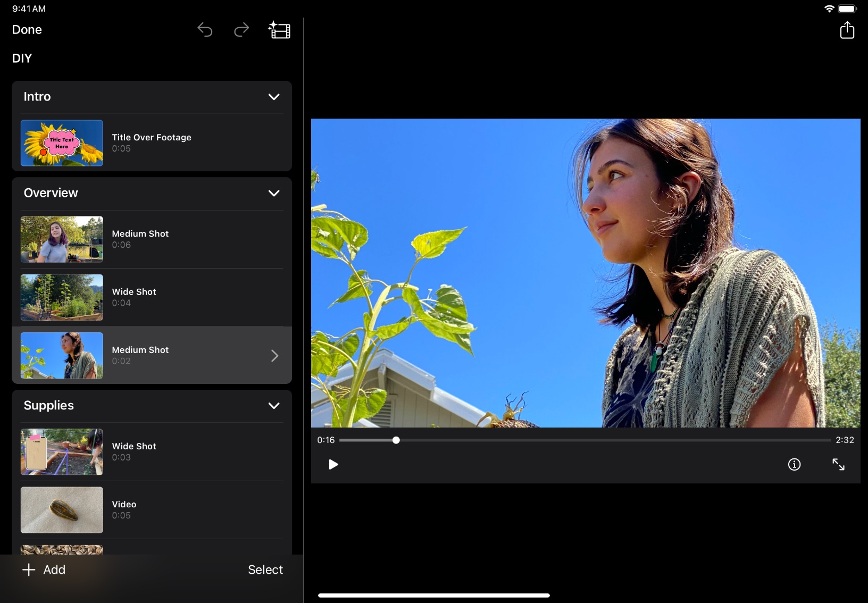Select the Medium Shot 0:06 clip
The width and height of the screenshot is (868, 603).
click(152, 239)
